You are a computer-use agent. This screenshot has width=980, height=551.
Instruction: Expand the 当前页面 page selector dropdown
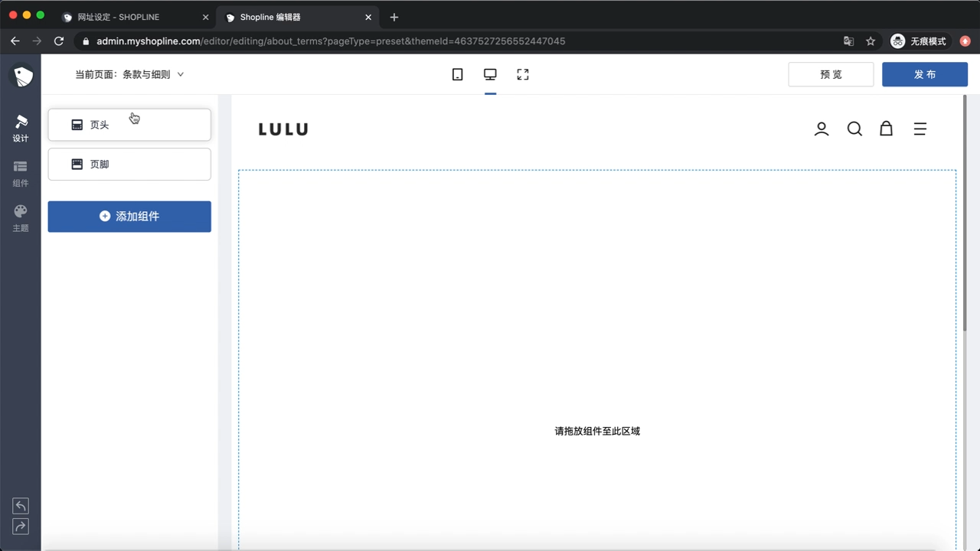pos(129,74)
